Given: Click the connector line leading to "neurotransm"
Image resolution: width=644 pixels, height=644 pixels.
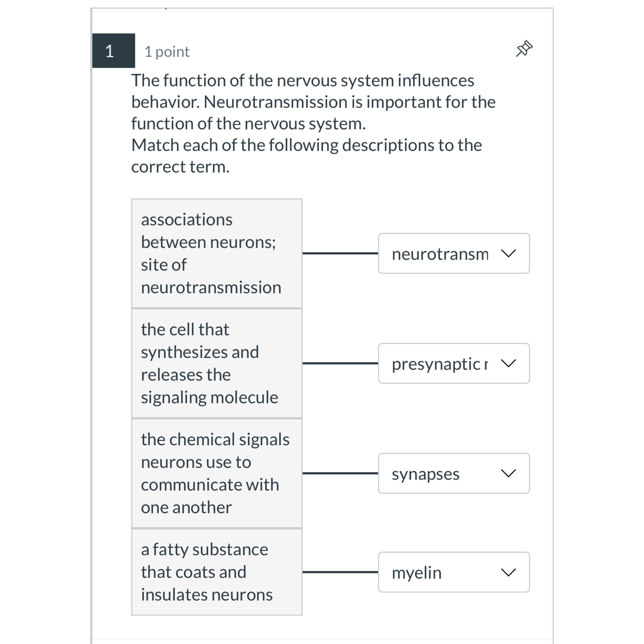Looking at the screenshot, I should [x=340, y=253].
